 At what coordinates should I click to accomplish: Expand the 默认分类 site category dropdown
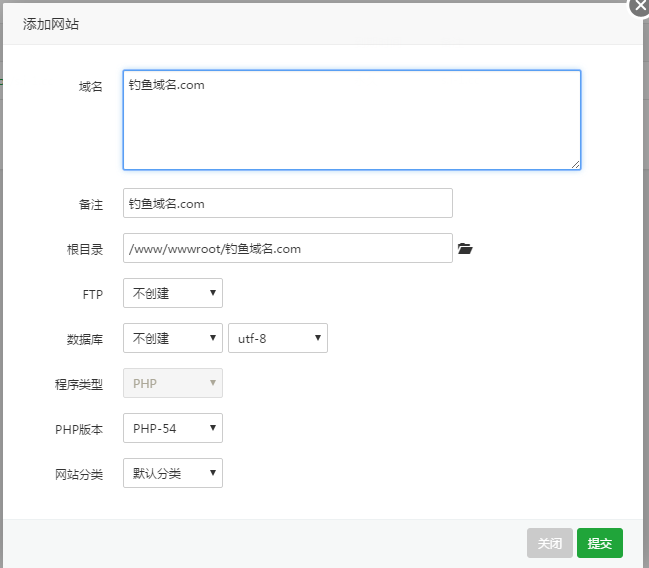tap(172, 473)
